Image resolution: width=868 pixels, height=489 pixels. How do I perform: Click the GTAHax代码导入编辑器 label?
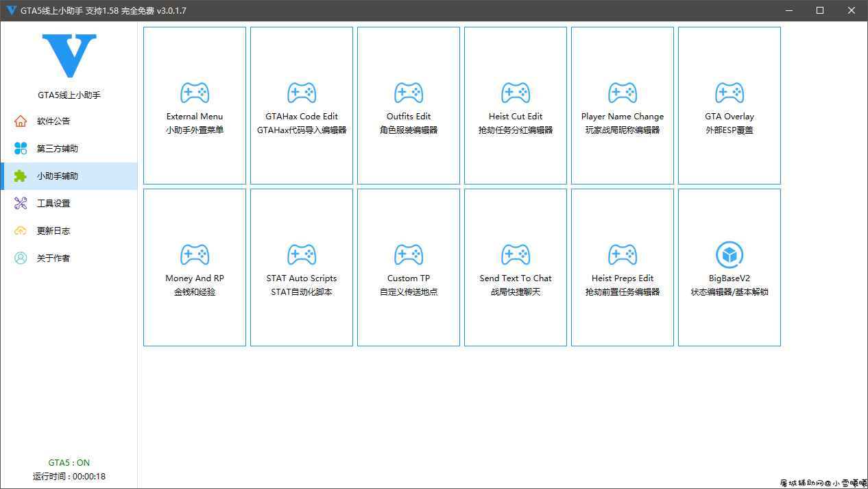302,130
